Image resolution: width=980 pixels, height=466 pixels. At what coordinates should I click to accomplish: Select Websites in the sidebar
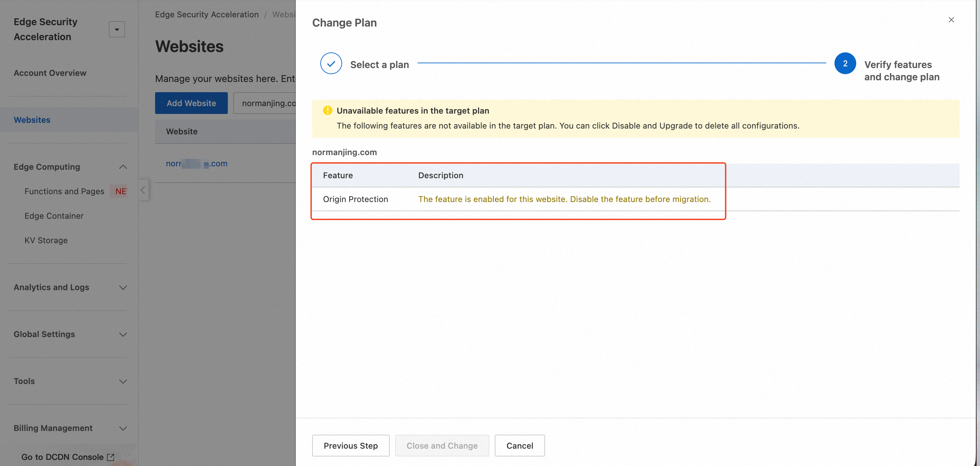(32, 120)
